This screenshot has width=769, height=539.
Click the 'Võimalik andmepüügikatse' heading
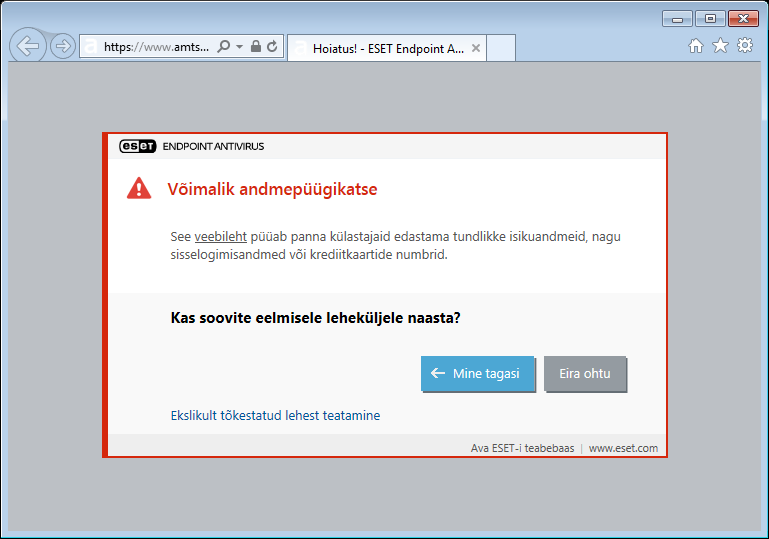click(272, 189)
